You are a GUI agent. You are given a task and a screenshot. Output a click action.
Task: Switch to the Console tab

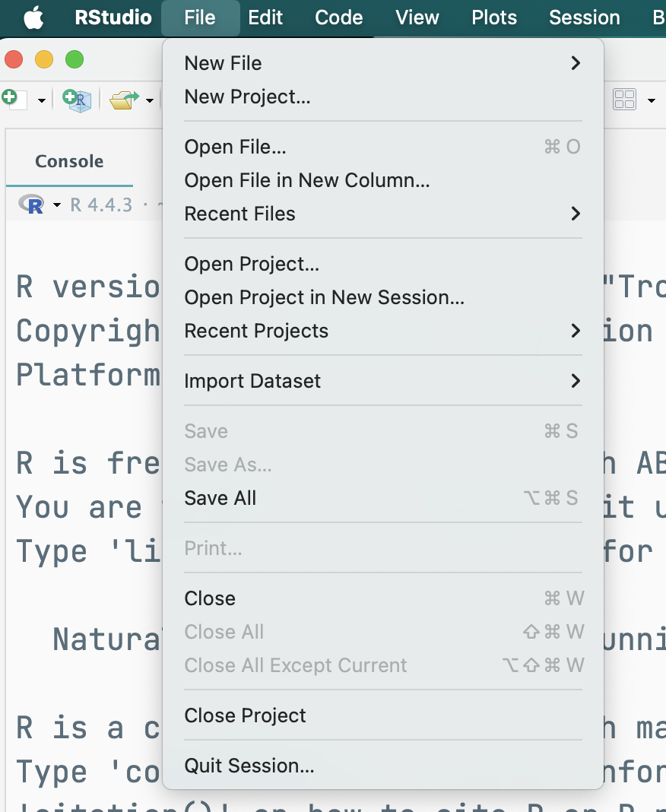point(69,161)
